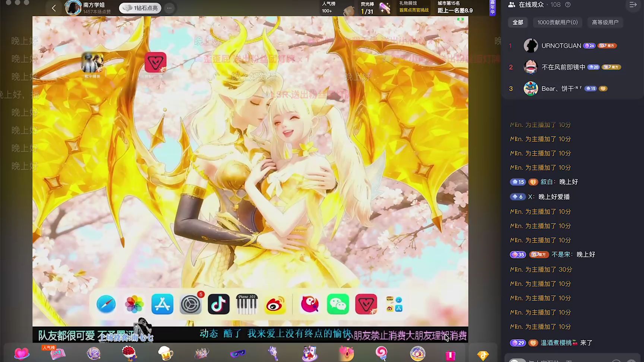Viewport: 644px width, 362px height.
Task: Click the 为主播加了 30分 message
Action: [541, 269]
